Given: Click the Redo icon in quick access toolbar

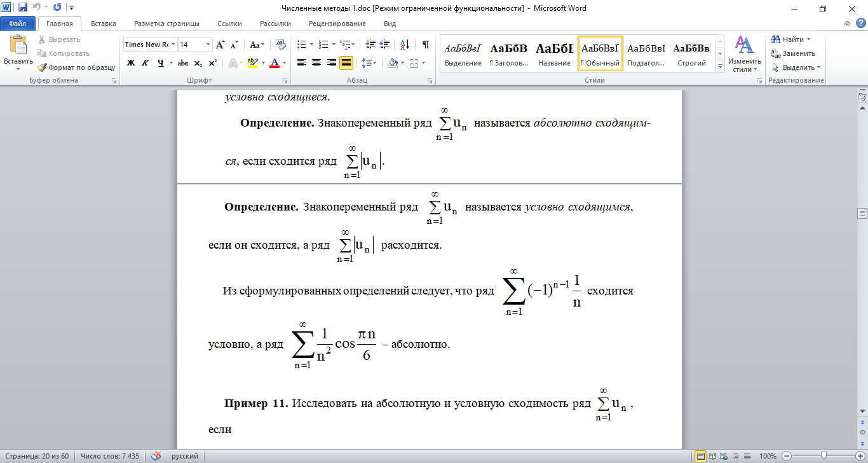Looking at the screenshot, I should pos(57,8).
